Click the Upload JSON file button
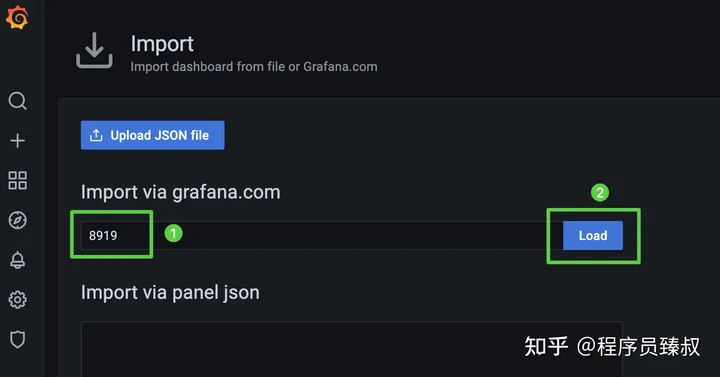720x377 pixels. tap(152, 135)
